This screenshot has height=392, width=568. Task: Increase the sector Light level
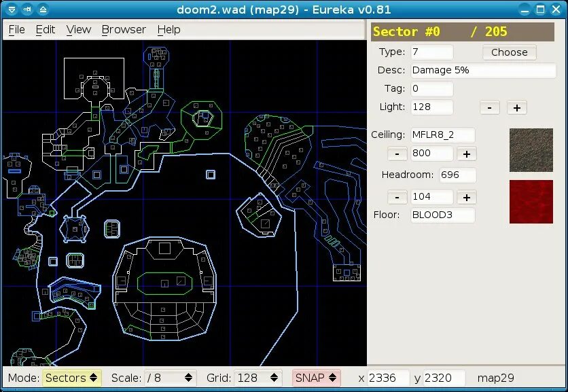[517, 107]
